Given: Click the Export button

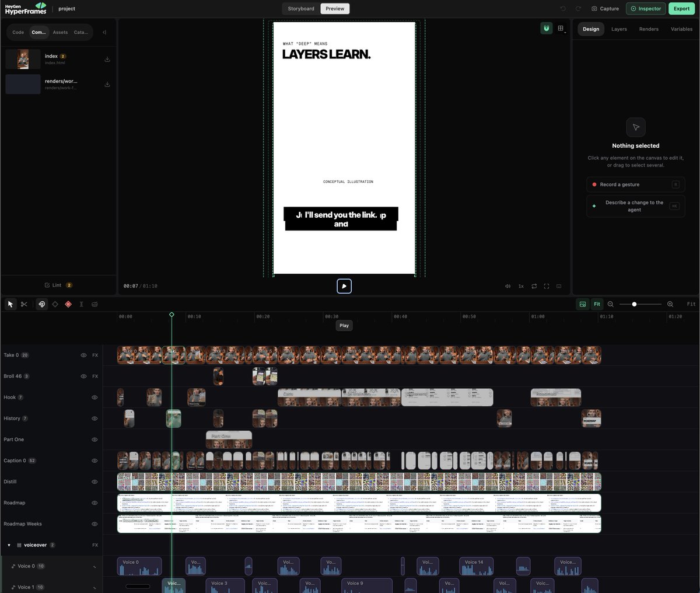Looking at the screenshot, I should coord(681,9).
